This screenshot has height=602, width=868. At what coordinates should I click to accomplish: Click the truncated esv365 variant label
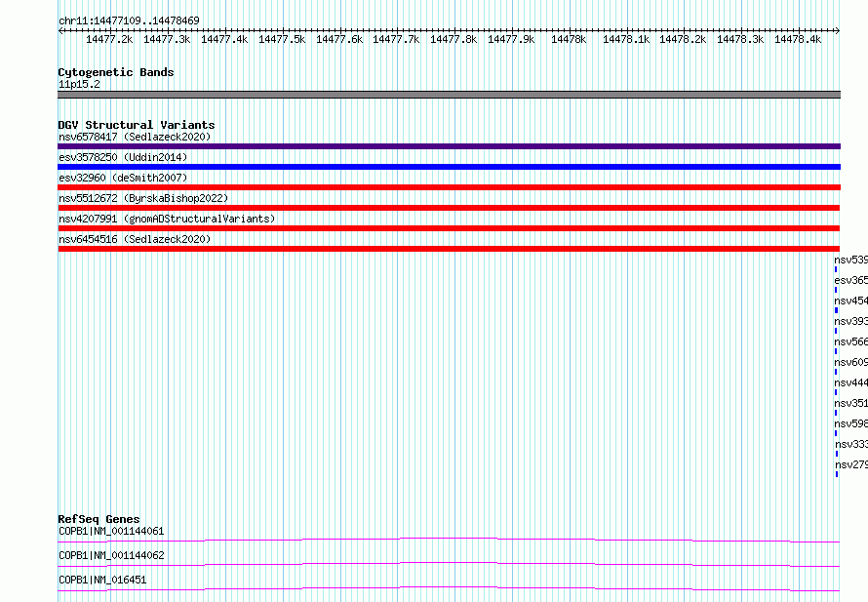[850, 280]
